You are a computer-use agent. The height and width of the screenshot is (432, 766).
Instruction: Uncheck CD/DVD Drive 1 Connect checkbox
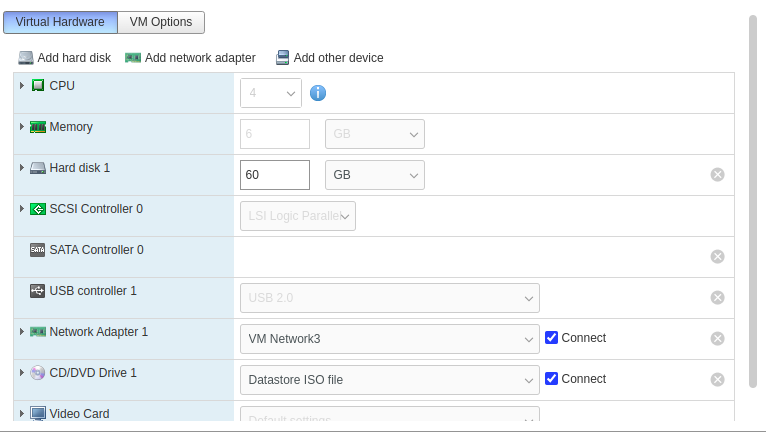click(x=552, y=379)
